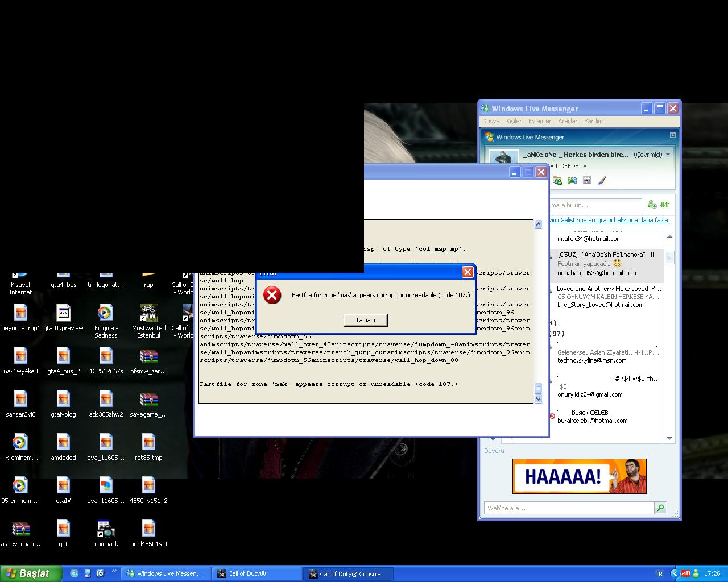Image resolution: width=728 pixels, height=582 pixels.
Task: Click the HAAAAA! advertisement banner
Action: click(579, 476)
